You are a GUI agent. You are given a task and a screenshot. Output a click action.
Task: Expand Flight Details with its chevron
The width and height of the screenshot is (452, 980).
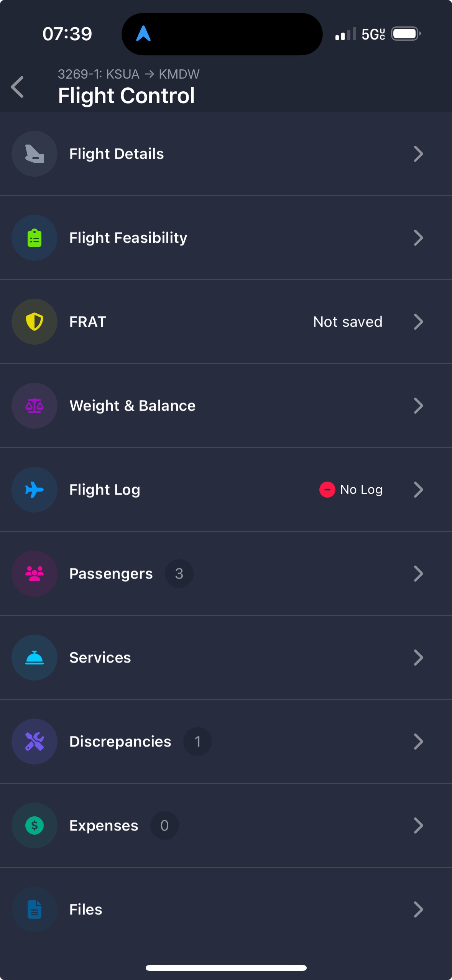[x=418, y=154]
